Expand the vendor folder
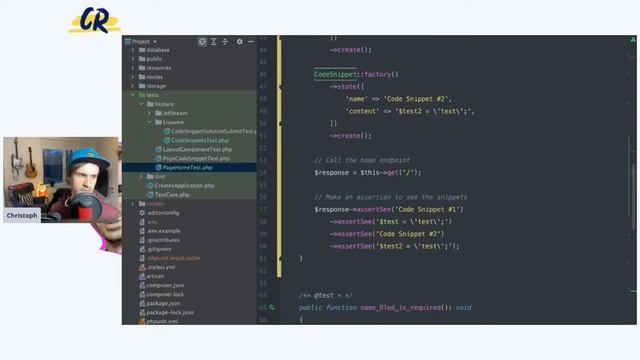 click(133, 204)
